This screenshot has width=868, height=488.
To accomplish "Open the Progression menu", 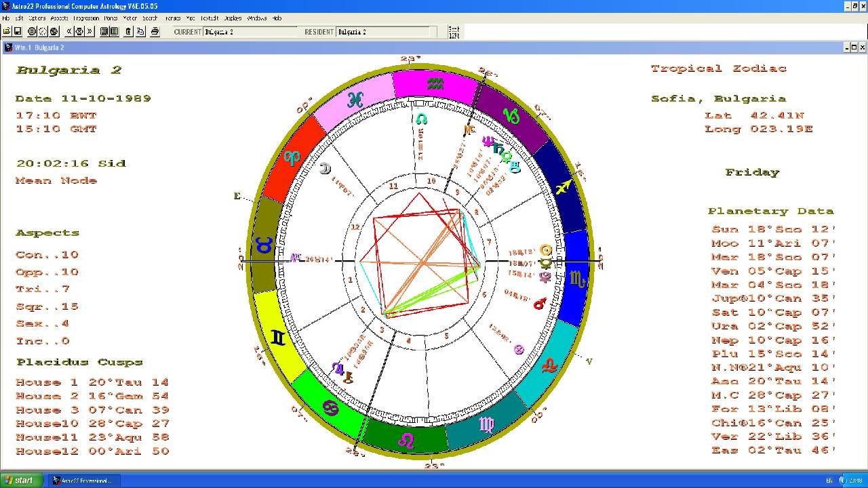I will [x=86, y=18].
